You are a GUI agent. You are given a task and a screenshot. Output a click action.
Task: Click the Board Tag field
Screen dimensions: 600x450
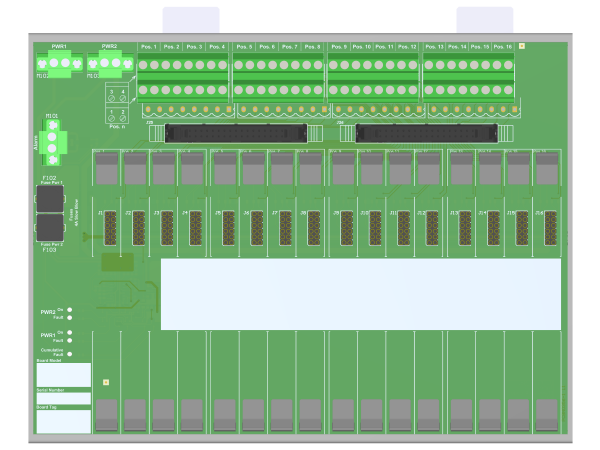coord(64,421)
